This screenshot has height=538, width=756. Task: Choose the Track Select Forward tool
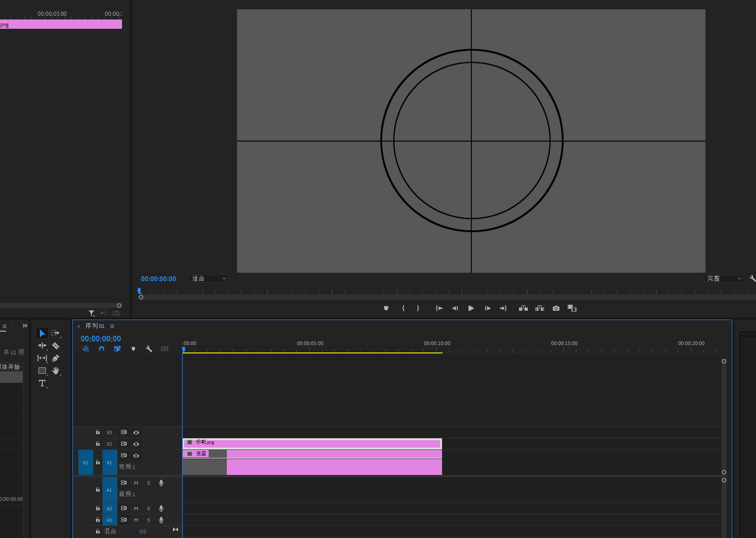(56, 333)
